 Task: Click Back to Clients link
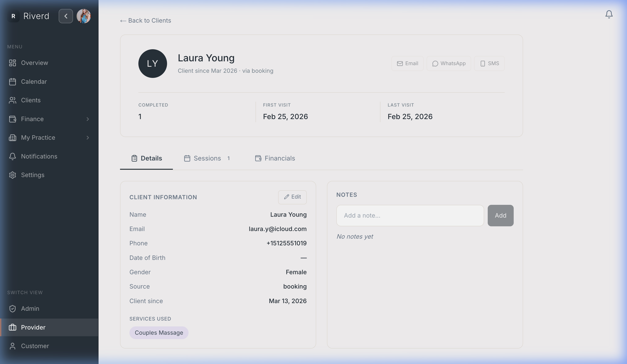point(145,20)
